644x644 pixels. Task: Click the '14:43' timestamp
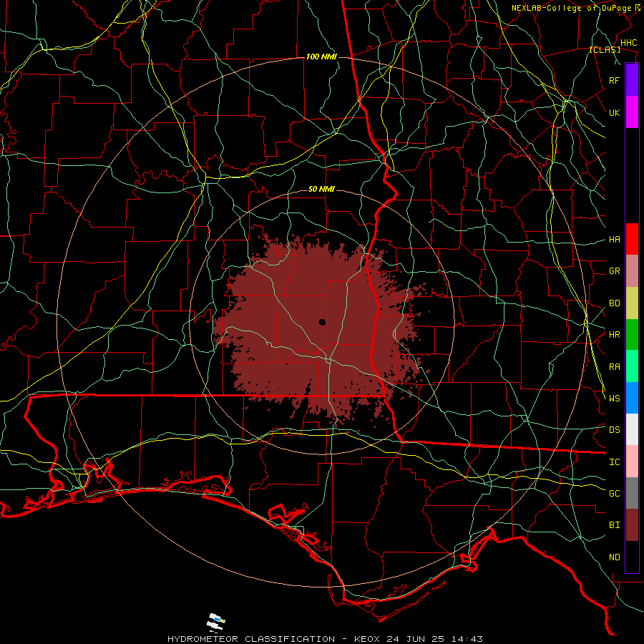point(467,639)
